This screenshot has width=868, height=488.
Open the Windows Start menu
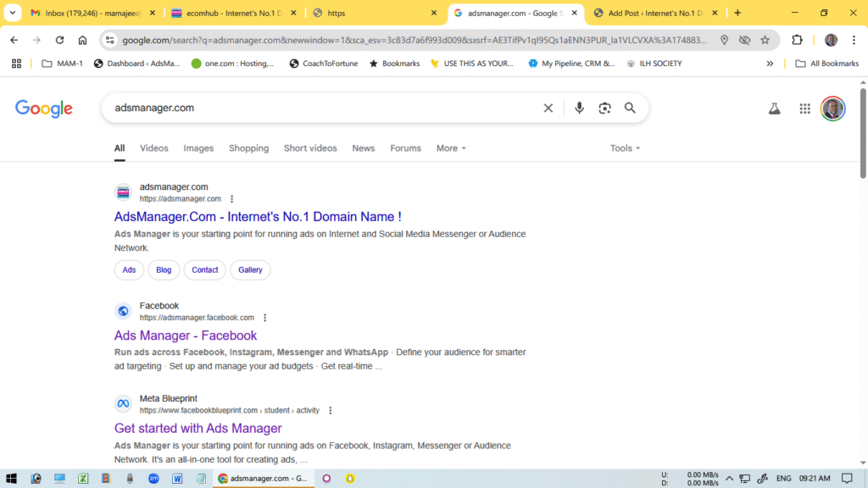coord(11,479)
